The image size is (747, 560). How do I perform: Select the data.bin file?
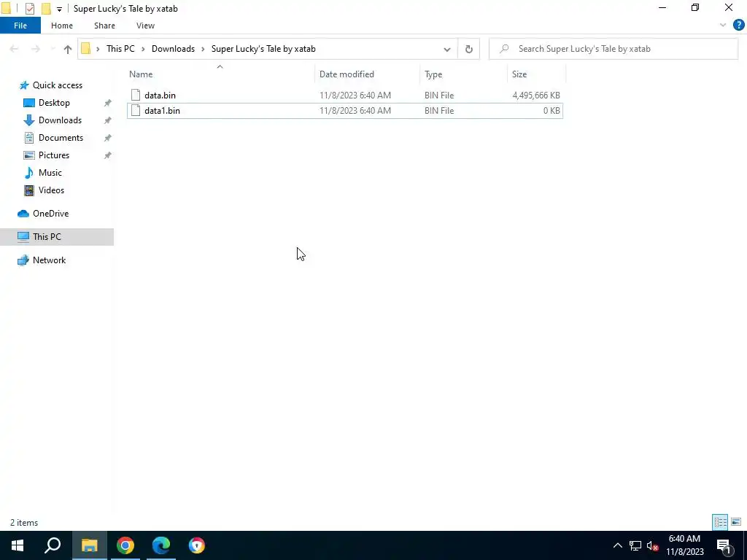(x=344, y=96)
